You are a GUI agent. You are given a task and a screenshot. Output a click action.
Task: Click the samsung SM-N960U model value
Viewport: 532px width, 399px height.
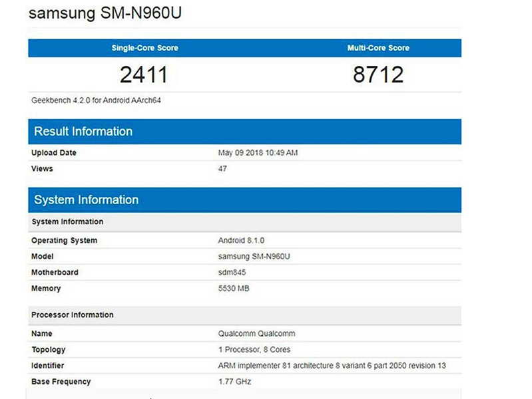[254, 257]
